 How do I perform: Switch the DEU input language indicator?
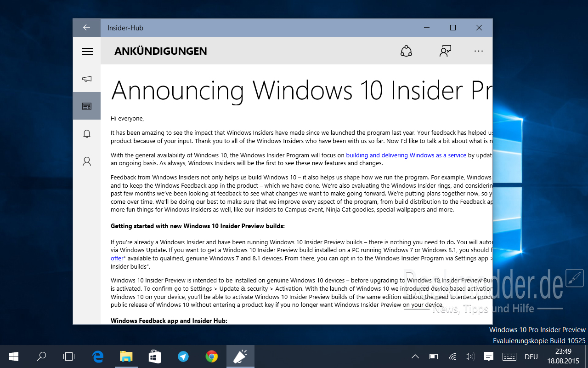click(x=531, y=356)
